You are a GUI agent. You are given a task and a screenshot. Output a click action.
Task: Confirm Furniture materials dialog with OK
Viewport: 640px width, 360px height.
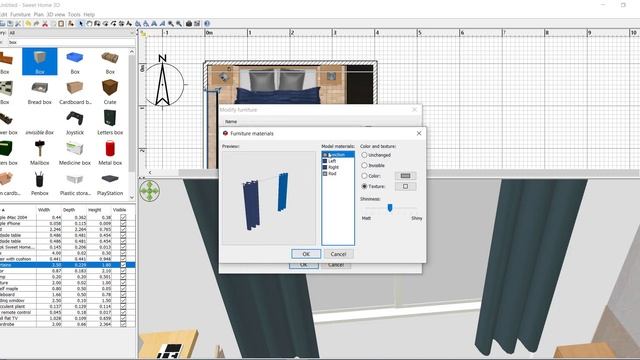point(306,254)
